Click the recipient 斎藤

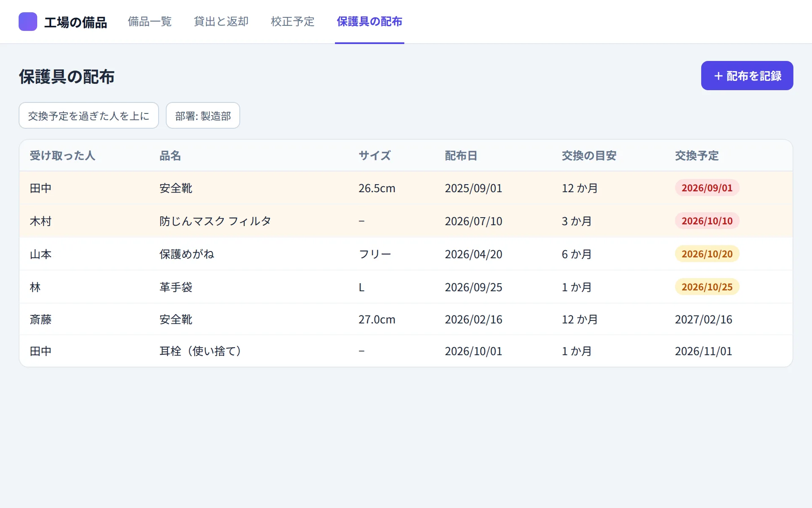point(41,320)
